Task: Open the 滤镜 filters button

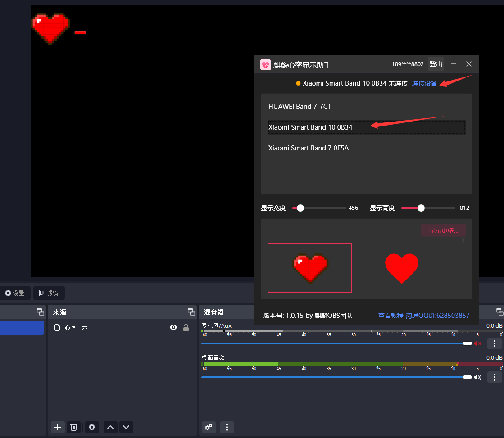Action: coord(49,293)
